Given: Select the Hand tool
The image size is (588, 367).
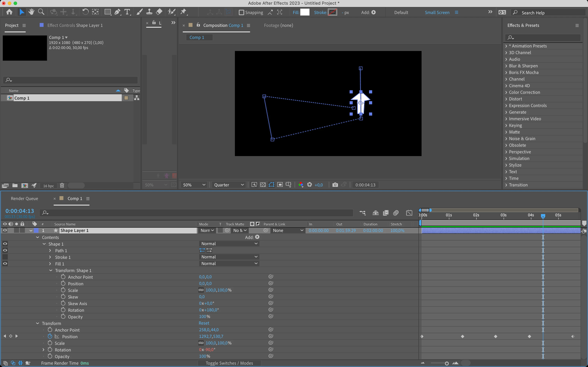Looking at the screenshot, I should tap(31, 12).
